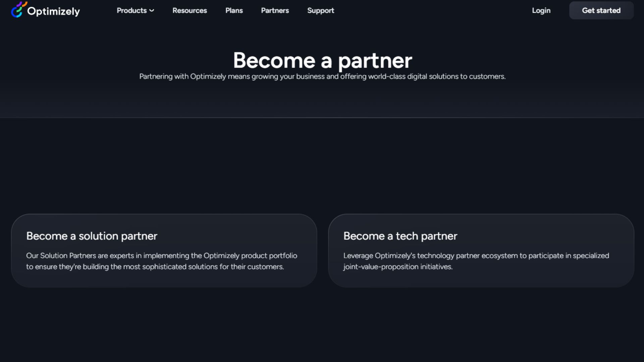Click the chevron next to Products

tap(152, 11)
